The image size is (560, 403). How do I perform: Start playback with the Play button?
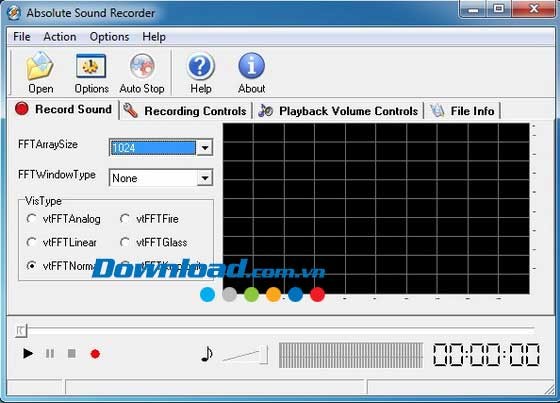click(28, 354)
